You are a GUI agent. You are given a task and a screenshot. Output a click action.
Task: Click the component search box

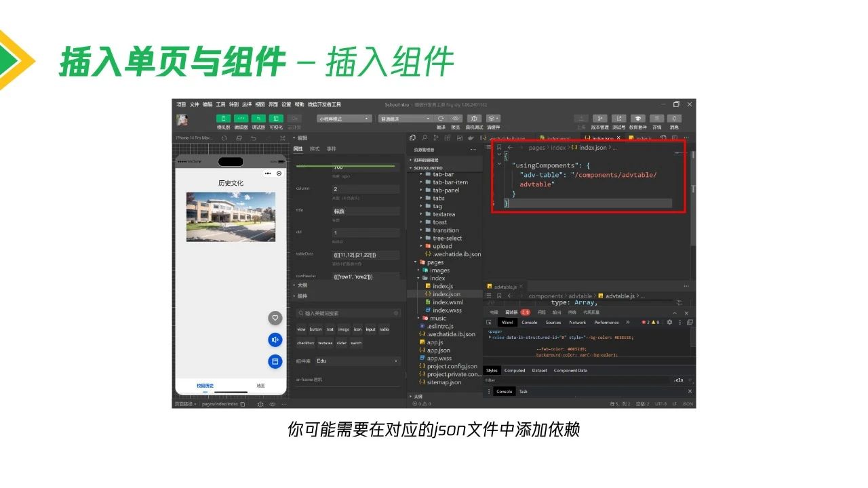[x=348, y=313]
